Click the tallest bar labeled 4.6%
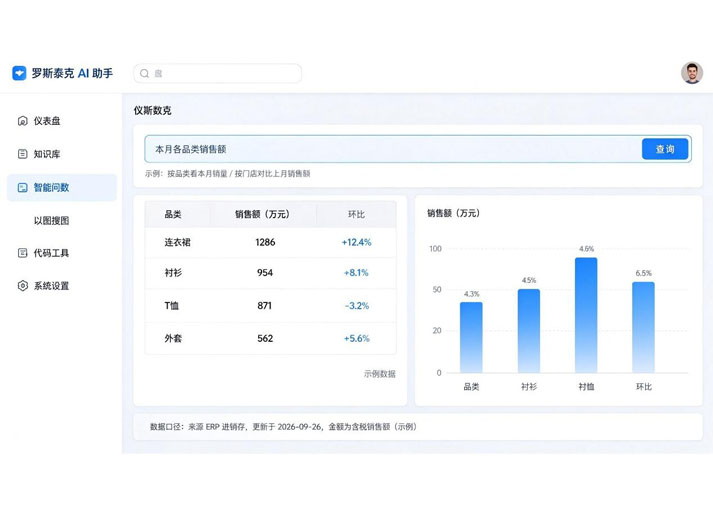713x505 pixels. point(586,315)
